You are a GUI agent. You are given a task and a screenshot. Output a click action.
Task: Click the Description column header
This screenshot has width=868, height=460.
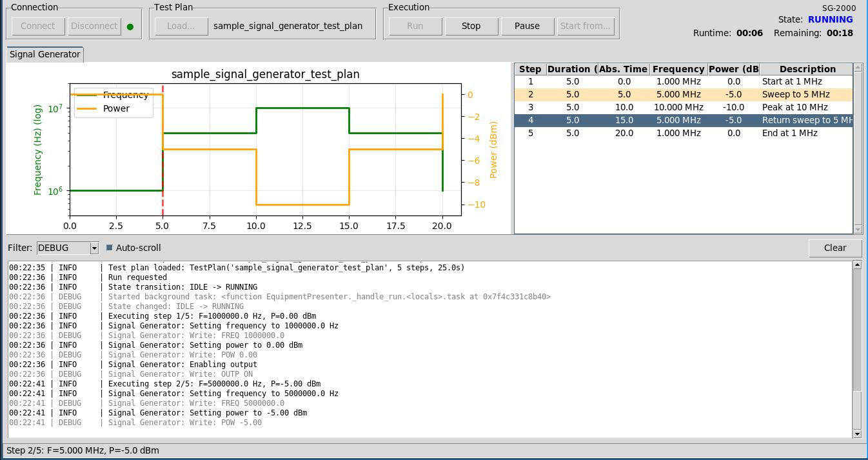pos(807,69)
